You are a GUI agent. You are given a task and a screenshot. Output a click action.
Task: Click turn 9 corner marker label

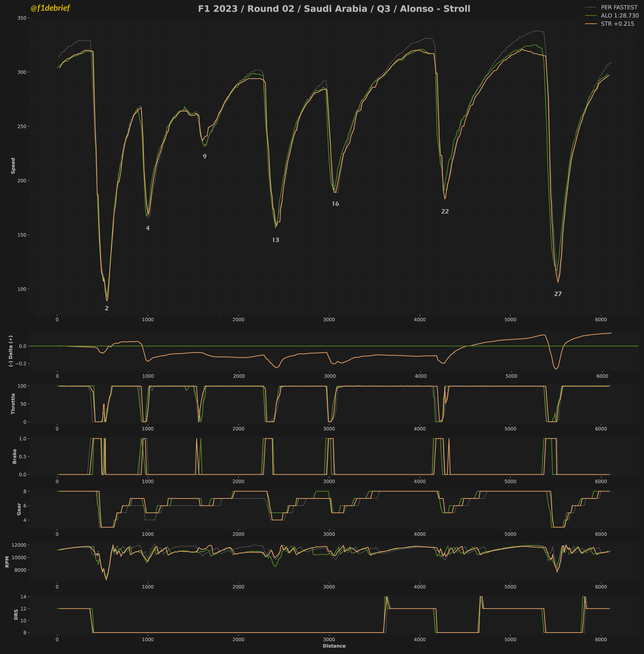click(x=205, y=157)
